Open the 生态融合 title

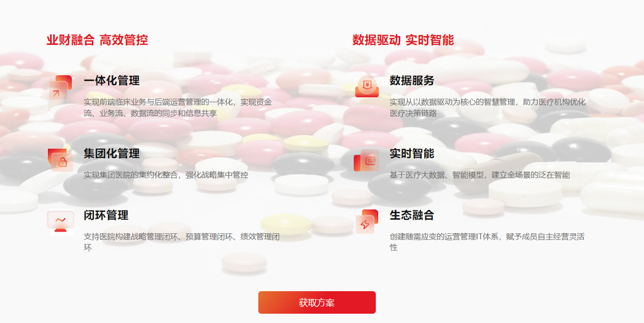click(412, 216)
